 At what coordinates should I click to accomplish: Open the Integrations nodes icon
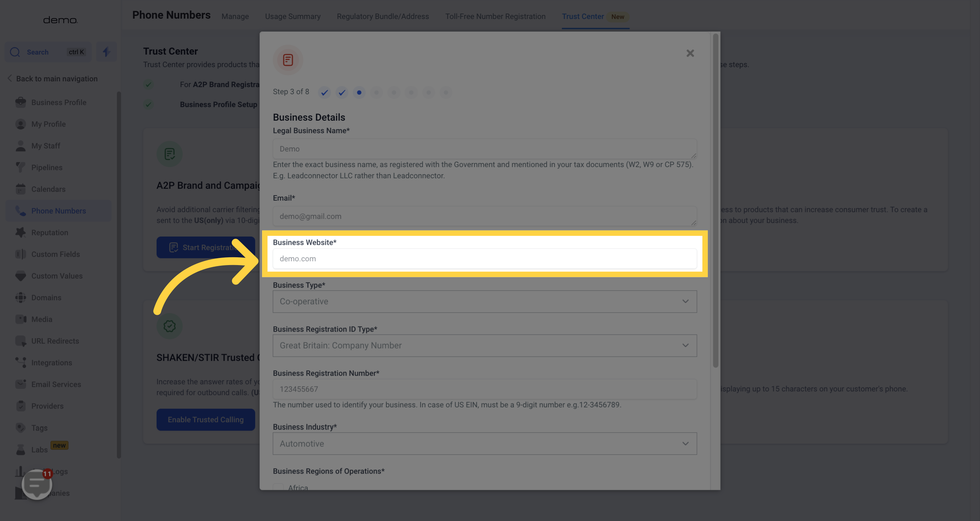click(x=21, y=362)
